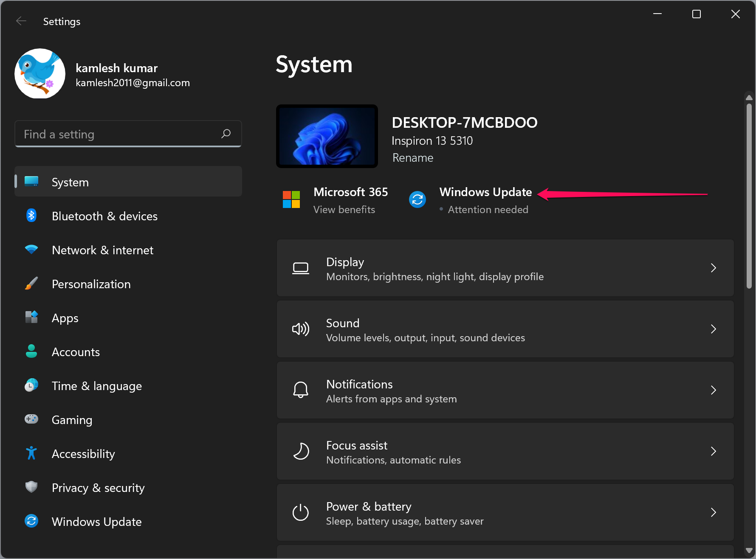Open Windows Update in the sidebar
Viewport: 756px width, 559px height.
click(x=128, y=521)
